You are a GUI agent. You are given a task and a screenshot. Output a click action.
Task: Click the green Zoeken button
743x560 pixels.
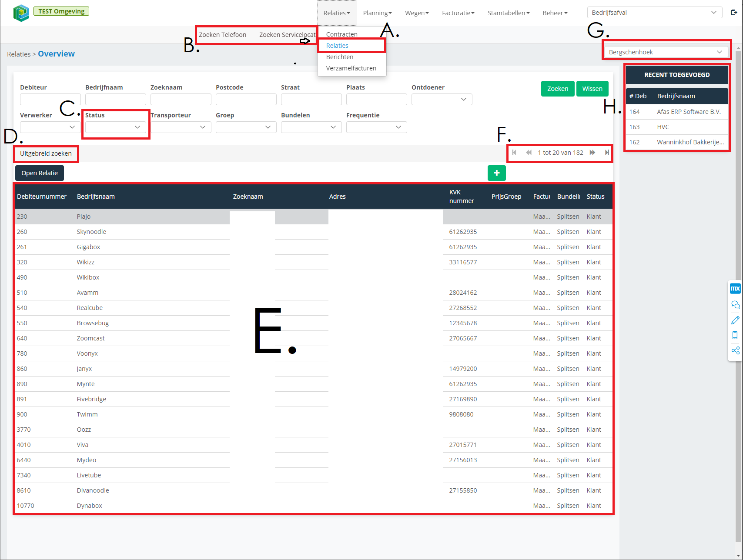558,89
